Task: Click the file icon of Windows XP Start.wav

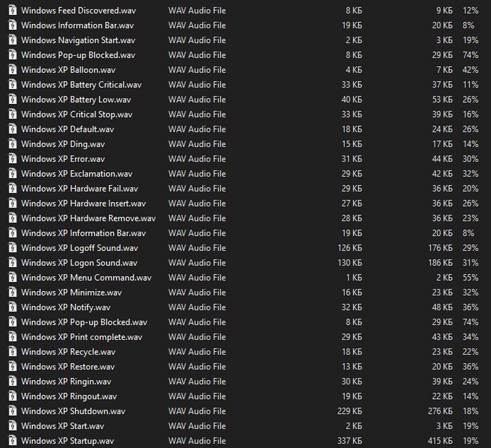Action: click(x=12, y=426)
